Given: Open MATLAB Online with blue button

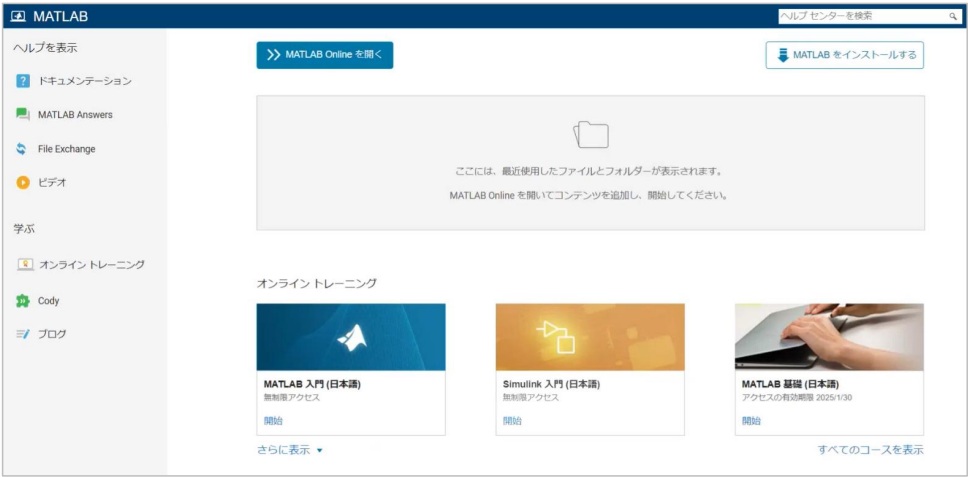Looking at the screenshot, I should tap(324, 55).
